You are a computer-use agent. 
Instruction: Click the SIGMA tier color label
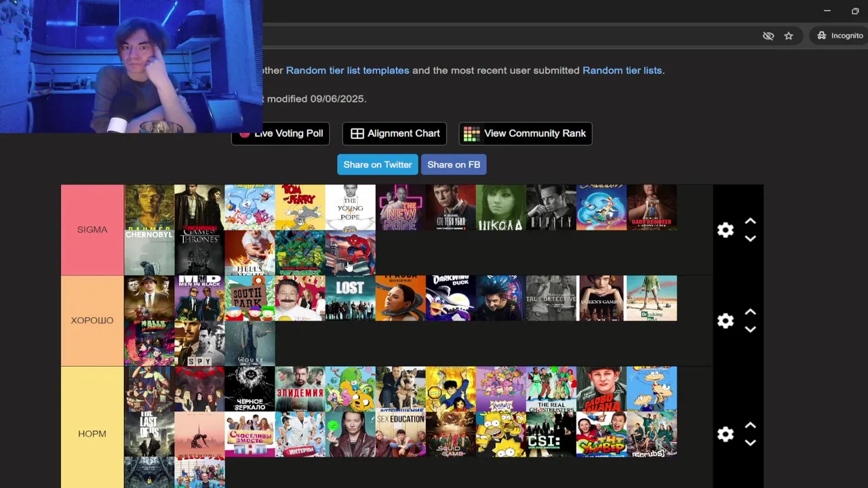92,230
